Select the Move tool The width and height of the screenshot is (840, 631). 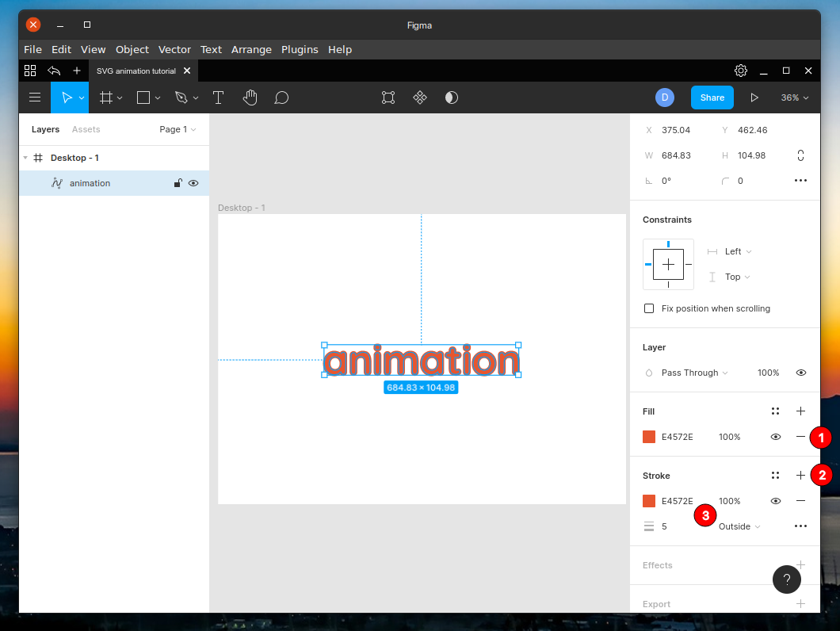tap(67, 98)
